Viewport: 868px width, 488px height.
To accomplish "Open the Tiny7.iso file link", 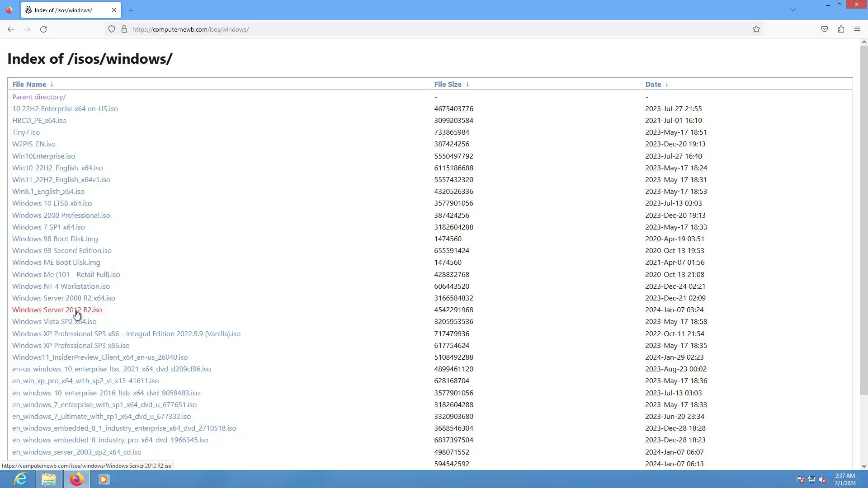I will (26, 132).
